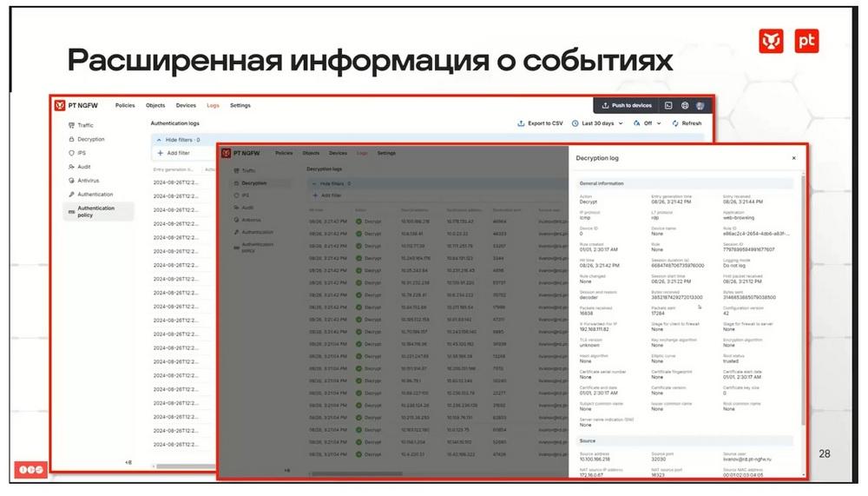Screen dimensions: 868x496
Task: Select the IPS shield icon
Action: 71,153
